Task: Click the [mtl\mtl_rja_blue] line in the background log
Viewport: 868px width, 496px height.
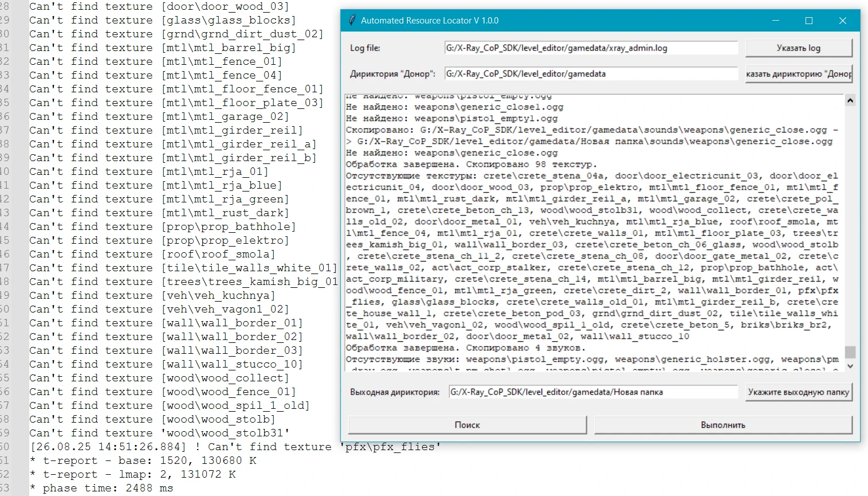Action: tap(156, 186)
